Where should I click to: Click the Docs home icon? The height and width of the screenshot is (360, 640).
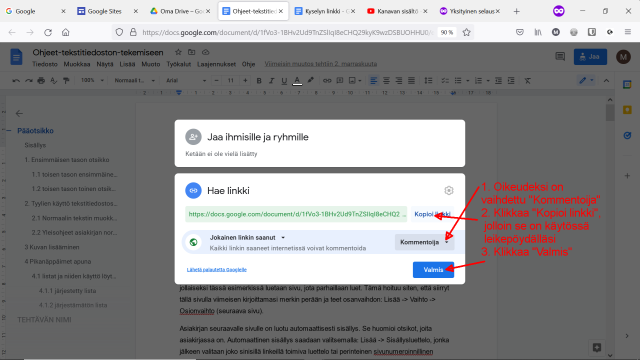pos(16,57)
